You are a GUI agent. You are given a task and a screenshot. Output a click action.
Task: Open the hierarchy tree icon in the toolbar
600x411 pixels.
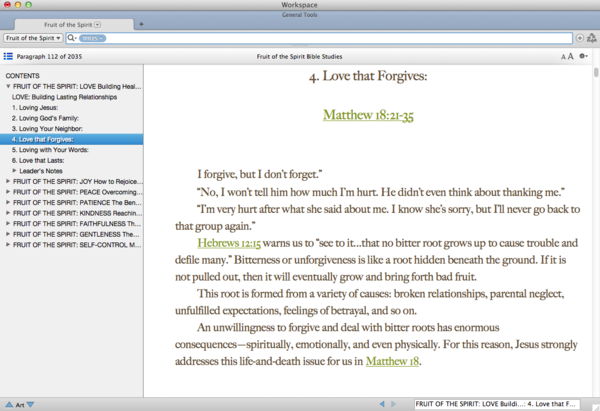(x=592, y=38)
